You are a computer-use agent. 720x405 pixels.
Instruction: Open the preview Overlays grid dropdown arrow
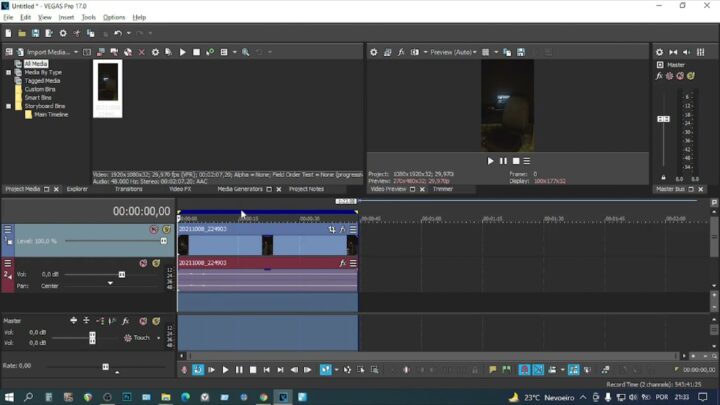tap(496, 52)
